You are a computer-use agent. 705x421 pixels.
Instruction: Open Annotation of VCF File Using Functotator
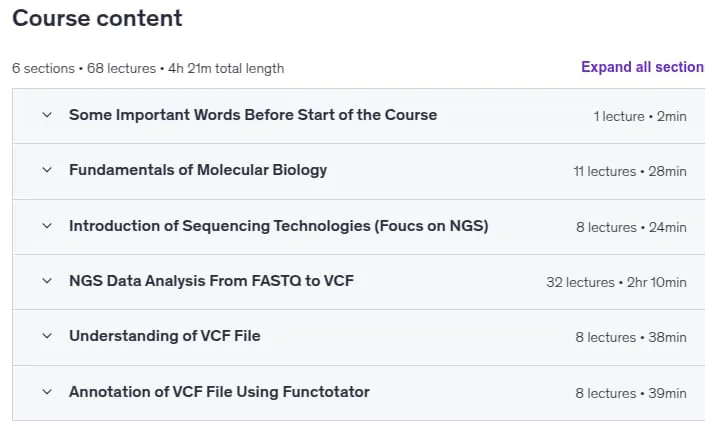coord(219,392)
